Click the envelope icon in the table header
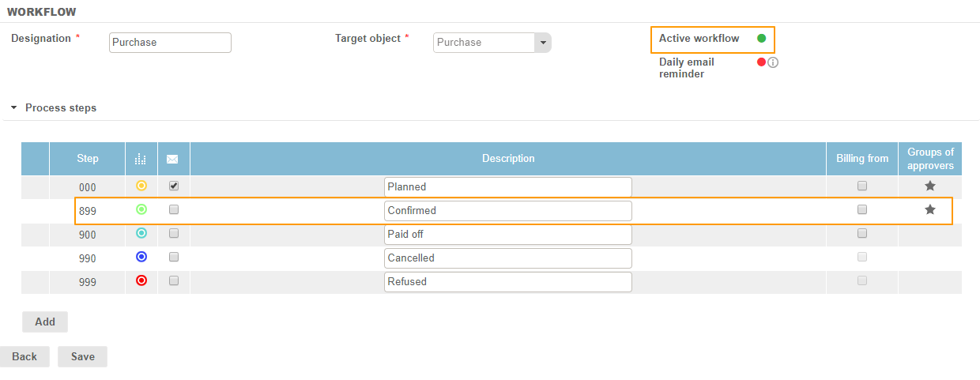The height and width of the screenshot is (380, 980). click(173, 159)
